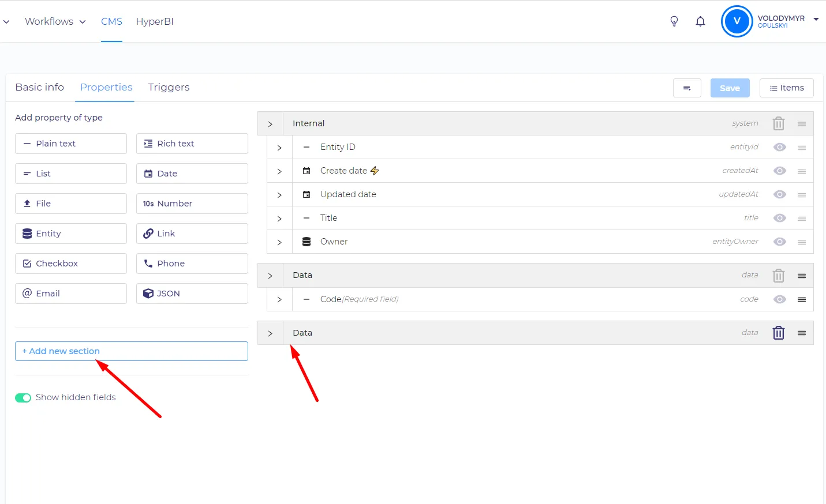Open the Items list button
Image resolution: width=826 pixels, height=504 pixels.
tap(787, 88)
